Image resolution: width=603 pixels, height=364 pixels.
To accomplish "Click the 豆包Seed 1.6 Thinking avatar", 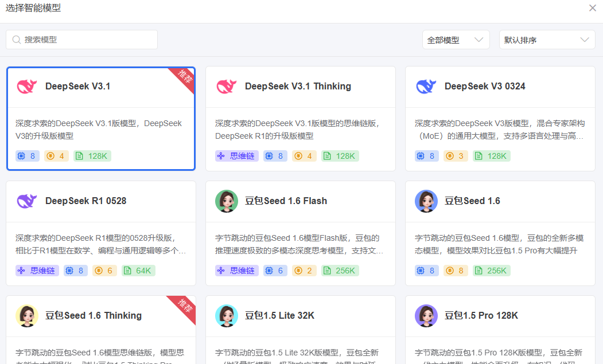I will (x=27, y=316).
